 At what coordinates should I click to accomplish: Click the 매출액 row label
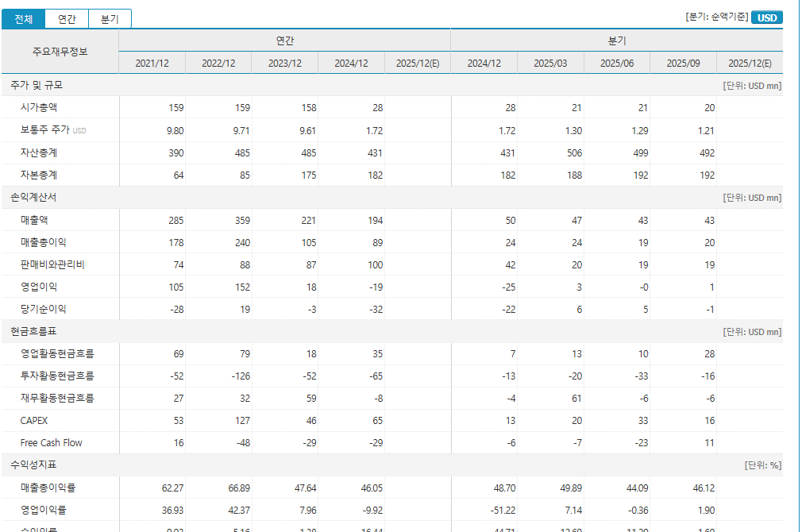click(34, 220)
